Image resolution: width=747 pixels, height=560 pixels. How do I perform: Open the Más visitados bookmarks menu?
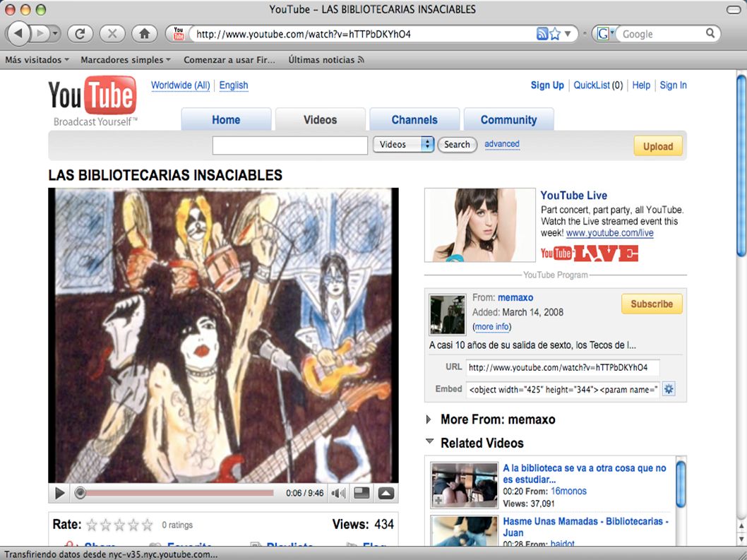click(37, 60)
